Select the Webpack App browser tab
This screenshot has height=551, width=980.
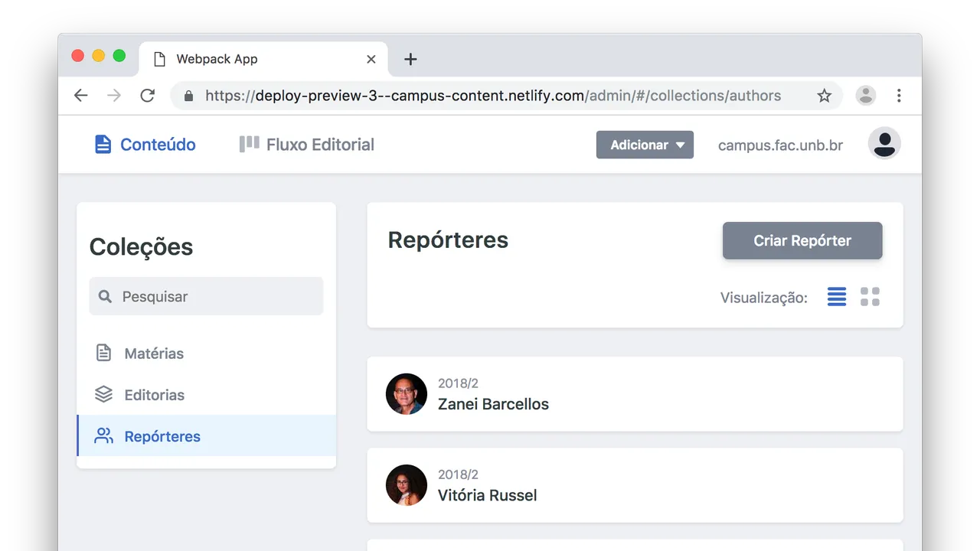[x=263, y=59]
